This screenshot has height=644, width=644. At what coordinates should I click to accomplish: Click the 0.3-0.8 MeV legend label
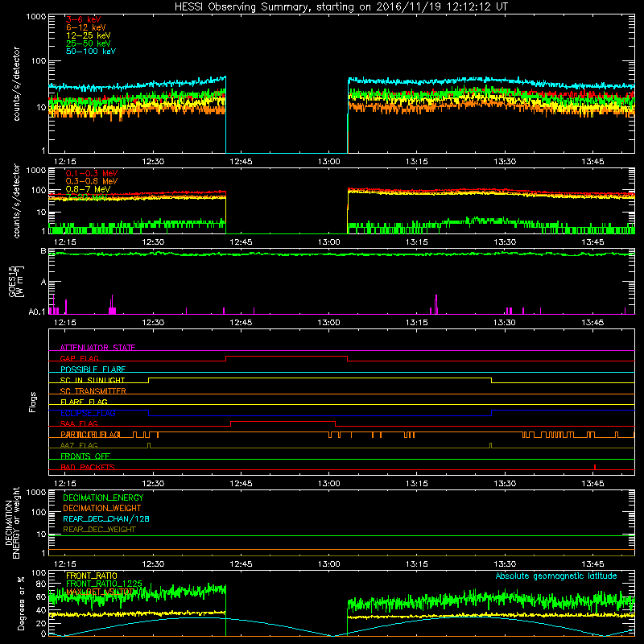click(92, 181)
